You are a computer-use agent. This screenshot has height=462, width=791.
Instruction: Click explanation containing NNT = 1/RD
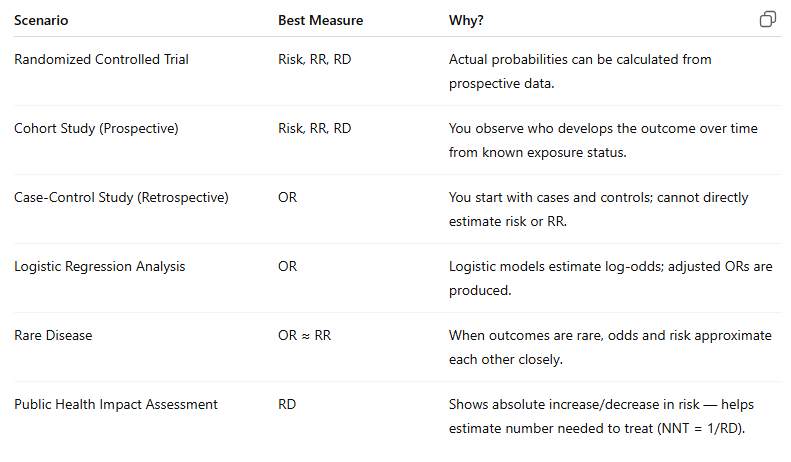tap(601, 416)
